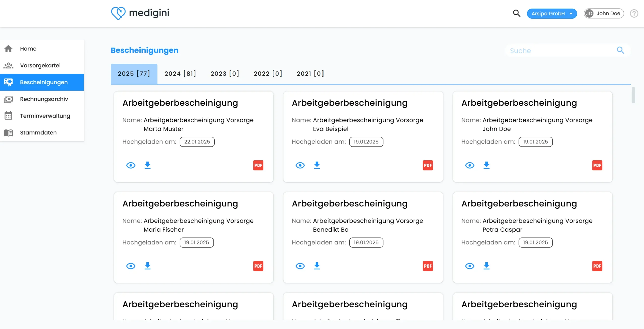Preview Petra Caspar's certificate with eye icon
The height and width of the screenshot is (329, 644).
(470, 266)
